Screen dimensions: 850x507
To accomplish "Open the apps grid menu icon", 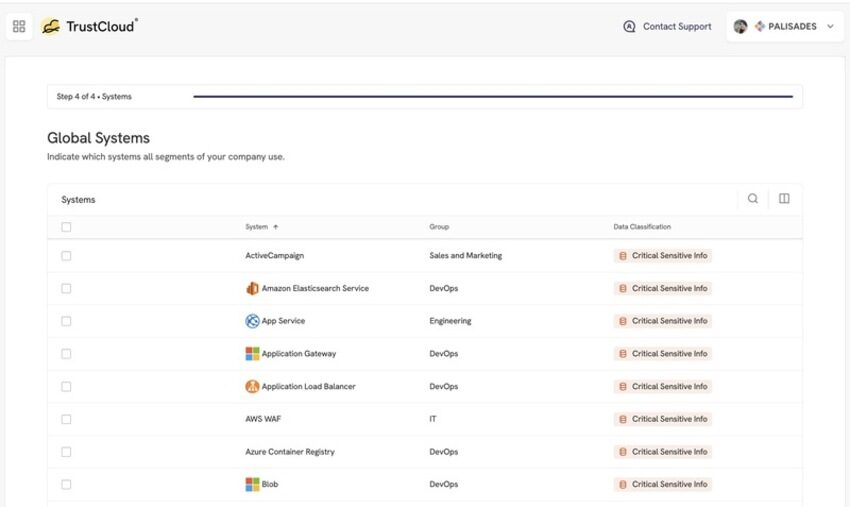I will click(19, 26).
